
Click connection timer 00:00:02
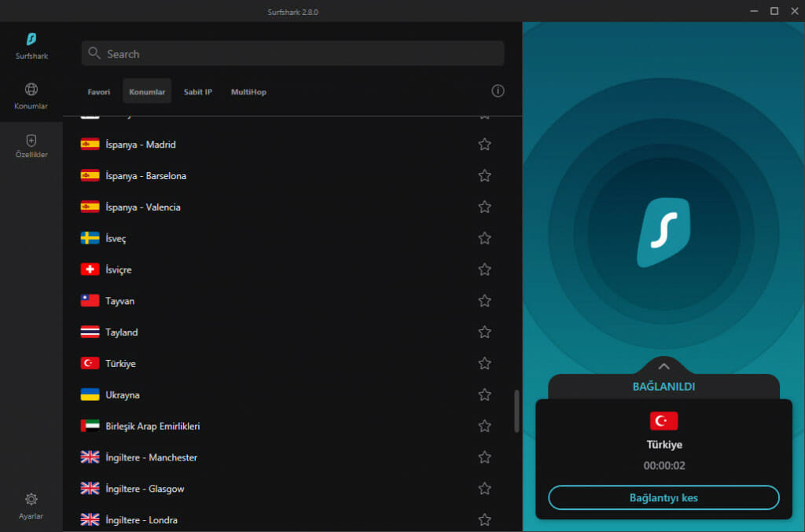point(663,466)
